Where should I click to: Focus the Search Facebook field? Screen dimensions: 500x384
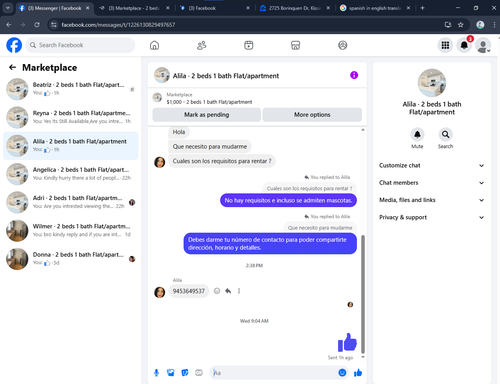pyautogui.click(x=80, y=45)
